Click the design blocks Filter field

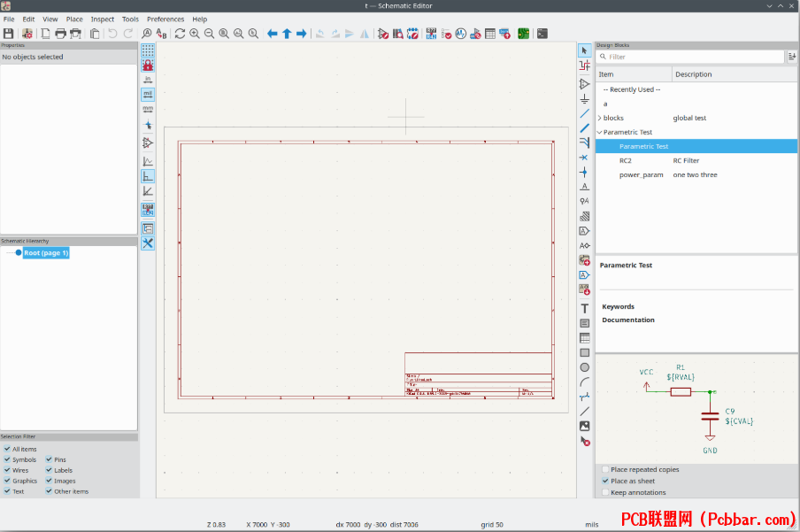[690, 57]
